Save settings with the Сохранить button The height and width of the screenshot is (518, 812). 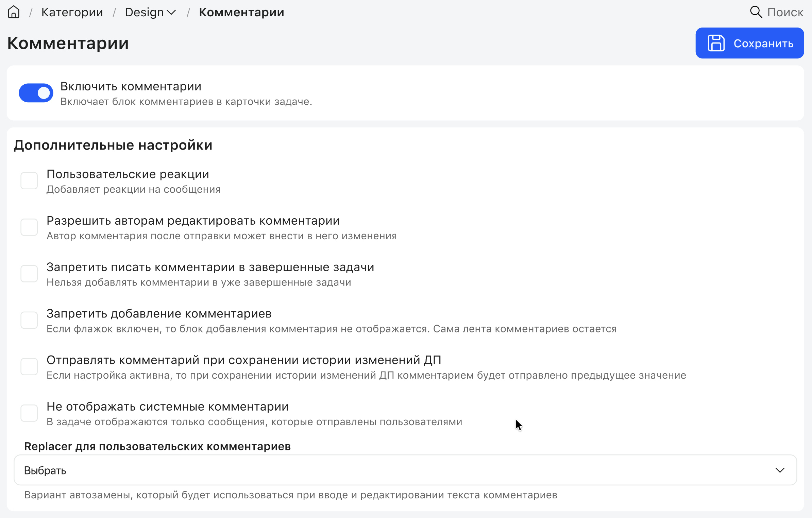[750, 43]
